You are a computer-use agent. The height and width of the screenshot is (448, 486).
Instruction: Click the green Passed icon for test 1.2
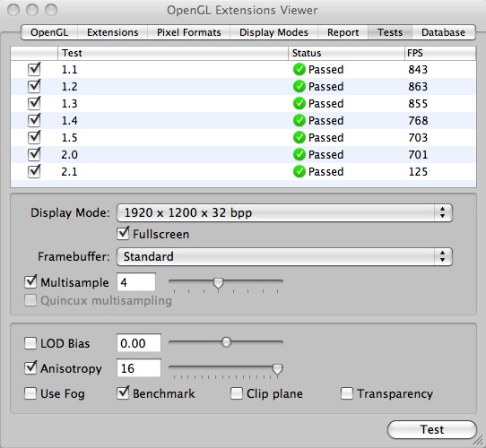pyautogui.click(x=299, y=86)
